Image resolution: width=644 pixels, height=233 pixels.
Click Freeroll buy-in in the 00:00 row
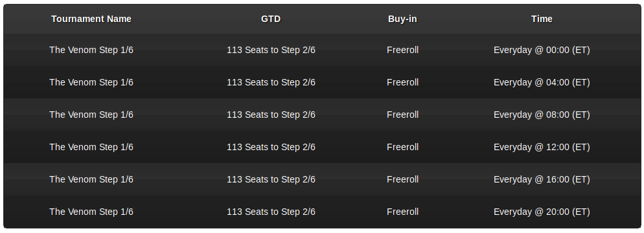[x=402, y=50]
